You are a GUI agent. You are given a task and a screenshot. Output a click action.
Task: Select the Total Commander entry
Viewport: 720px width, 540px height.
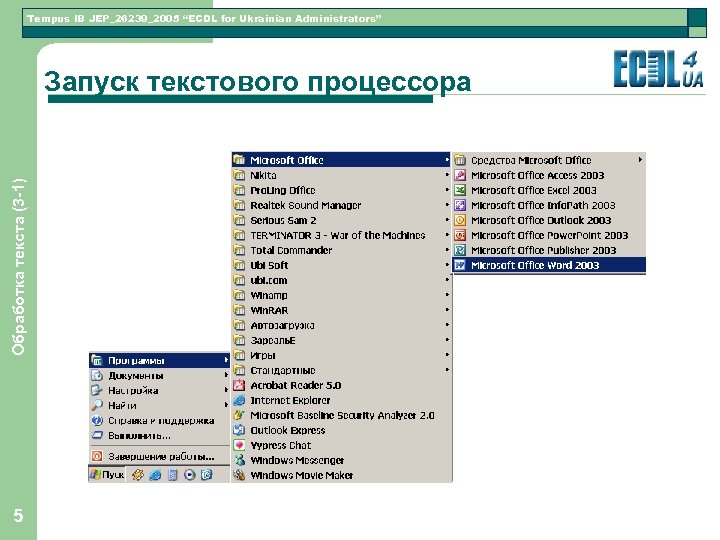[x=341, y=250]
